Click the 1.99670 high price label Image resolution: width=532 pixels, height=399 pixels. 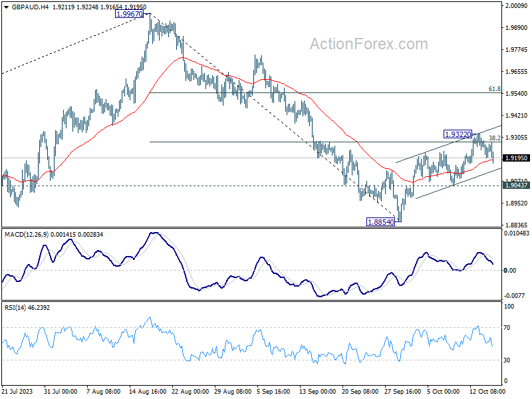pos(129,14)
